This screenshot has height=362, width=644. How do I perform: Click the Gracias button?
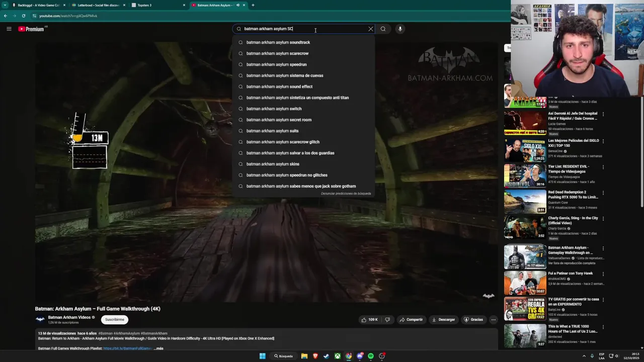(473, 319)
